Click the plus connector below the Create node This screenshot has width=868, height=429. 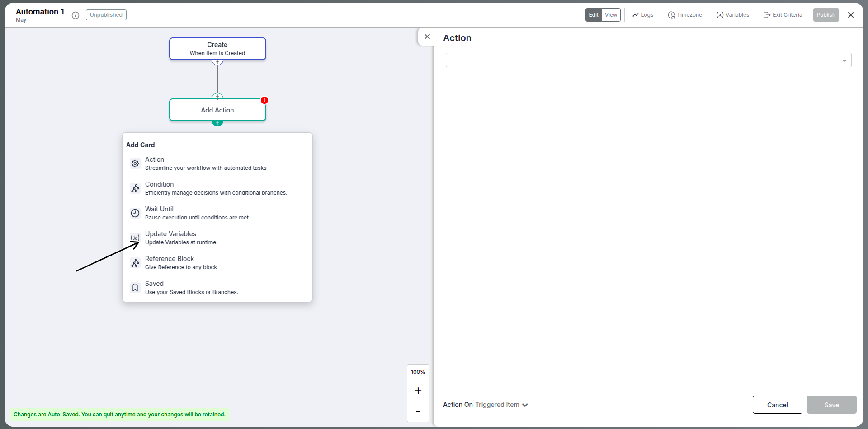[217, 62]
